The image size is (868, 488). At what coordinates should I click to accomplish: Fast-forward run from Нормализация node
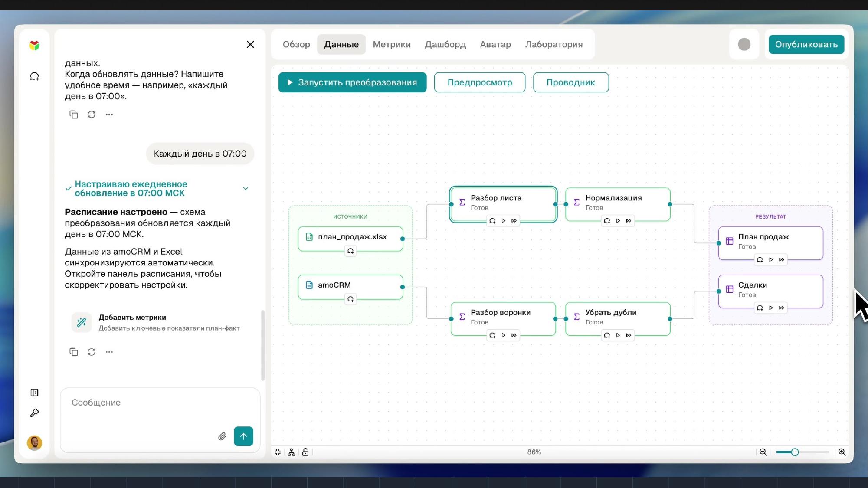[x=629, y=221]
